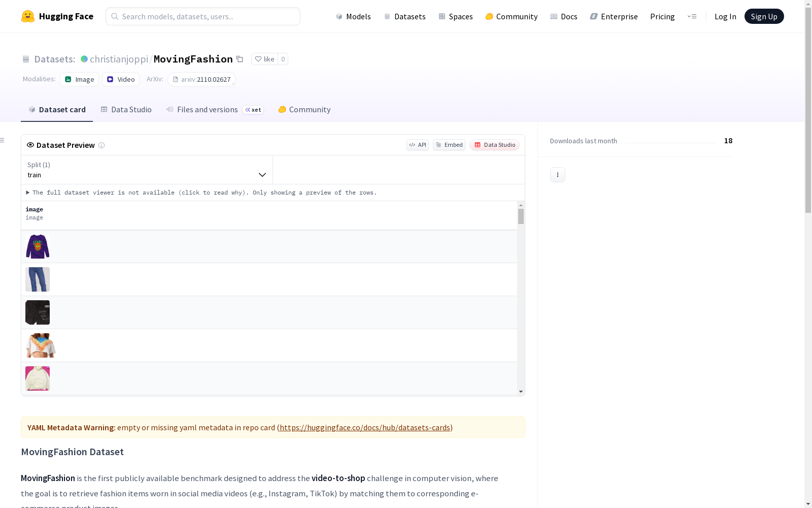Screen dimensions: 812x508
Task: Copy the dataset name with the copy icon
Action: (240, 59)
